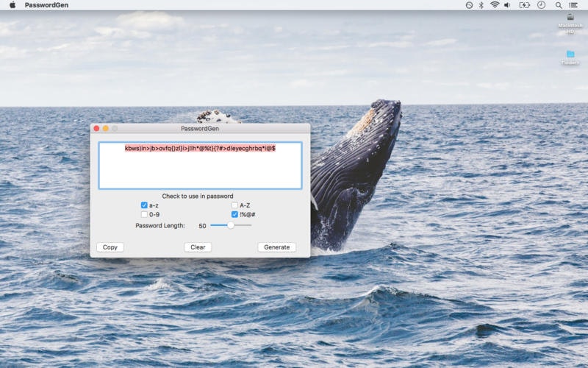This screenshot has height=368, width=588.
Task: Uncheck the a-z lowercase checkbox
Action: pos(144,205)
